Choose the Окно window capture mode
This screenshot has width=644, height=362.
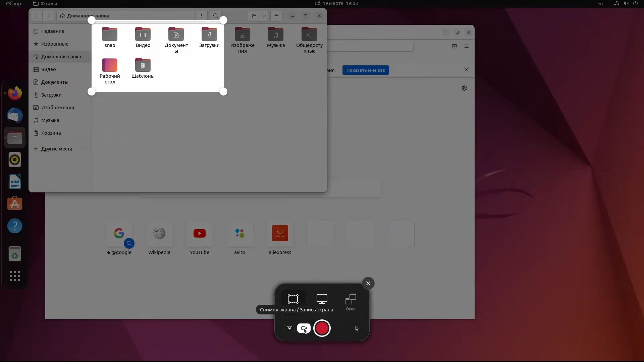coord(351,302)
